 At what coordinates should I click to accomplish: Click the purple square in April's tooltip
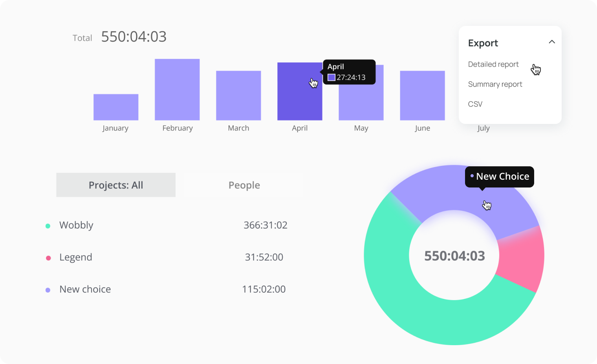(331, 77)
